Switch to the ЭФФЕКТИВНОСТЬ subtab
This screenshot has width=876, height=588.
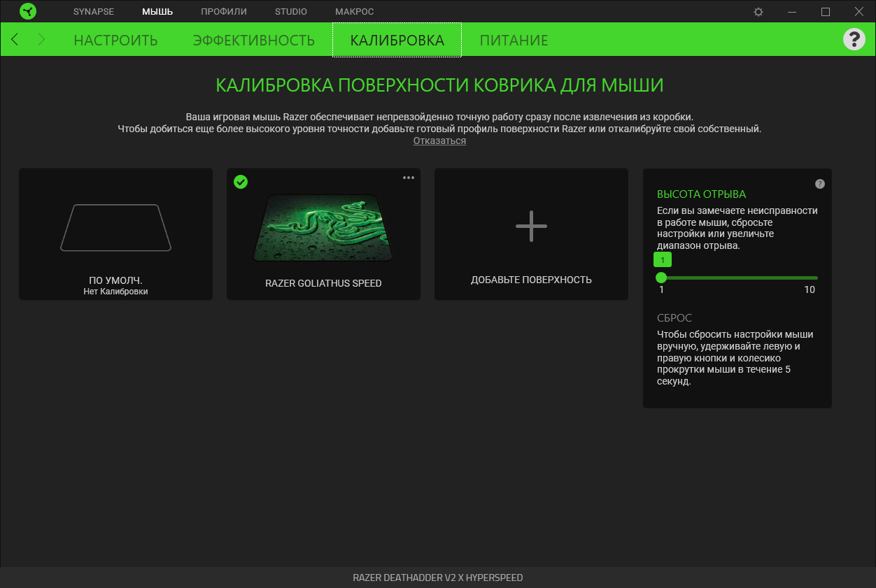click(x=254, y=40)
